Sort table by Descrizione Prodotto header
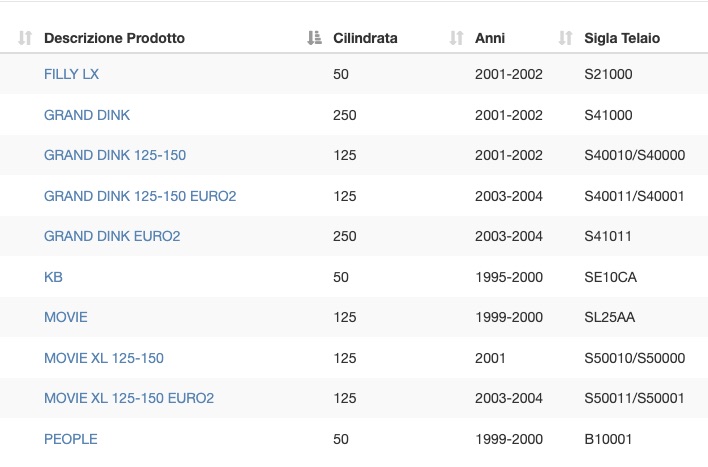Image resolution: width=708 pixels, height=467 pixels. pos(114,38)
